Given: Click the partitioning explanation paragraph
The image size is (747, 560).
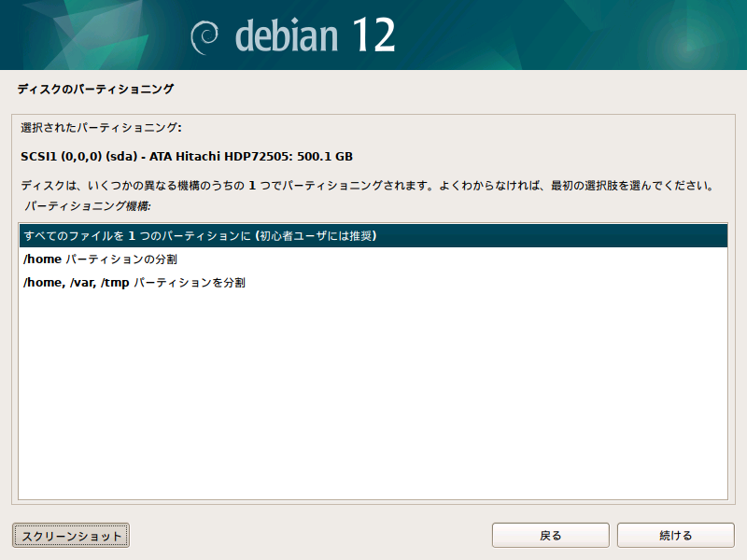Looking at the screenshot, I should [368, 186].
